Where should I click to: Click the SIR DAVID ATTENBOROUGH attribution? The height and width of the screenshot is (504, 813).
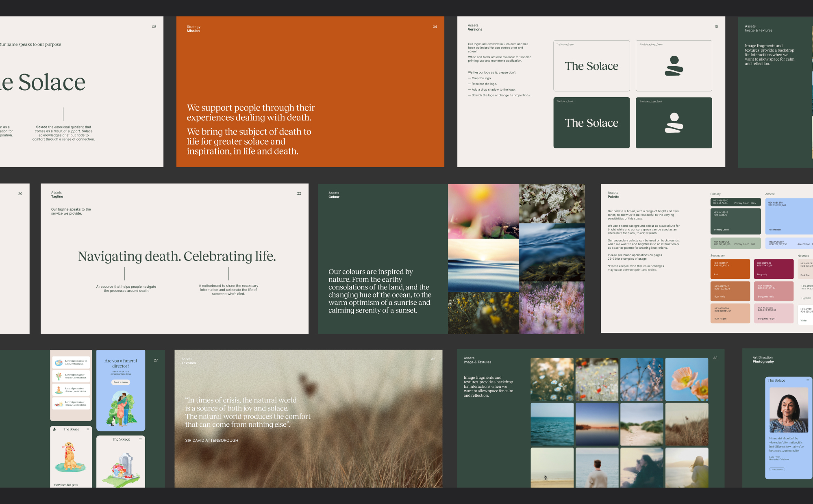212,440
